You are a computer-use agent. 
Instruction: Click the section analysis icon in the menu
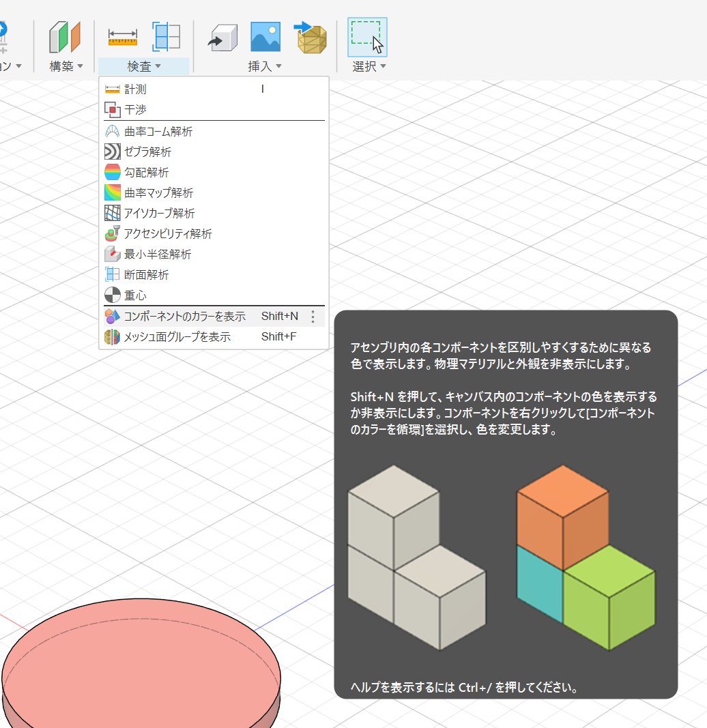113,274
